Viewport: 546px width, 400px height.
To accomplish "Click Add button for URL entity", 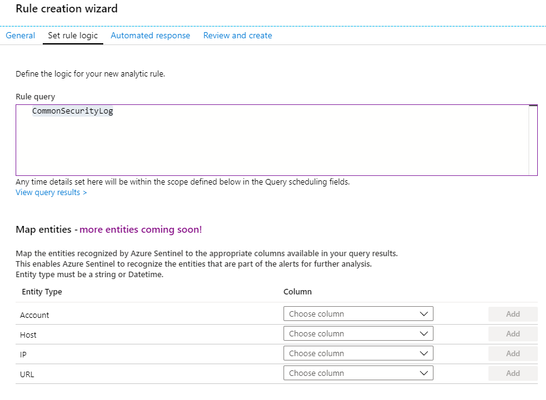I will pyautogui.click(x=513, y=374).
